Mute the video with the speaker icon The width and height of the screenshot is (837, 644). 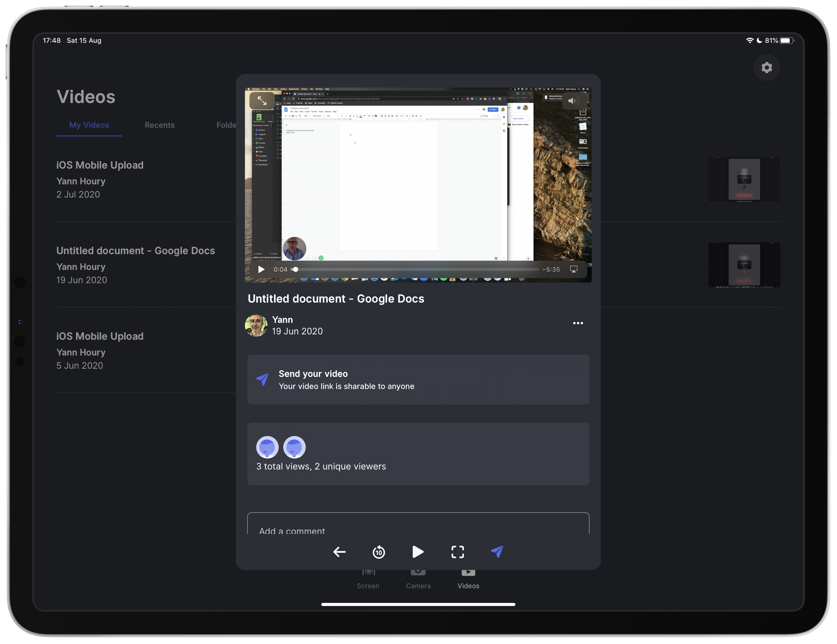[x=574, y=101]
